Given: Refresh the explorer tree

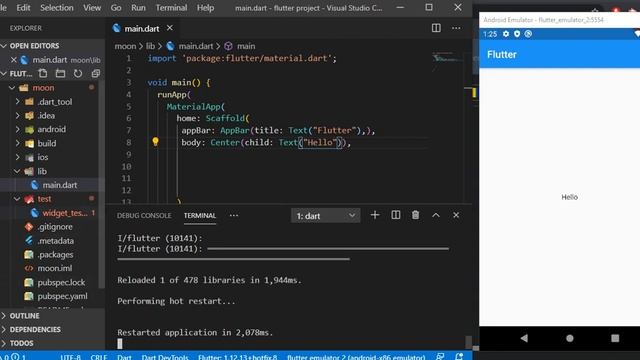Looking at the screenshot, I should pyautogui.click(x=78, y=73).
